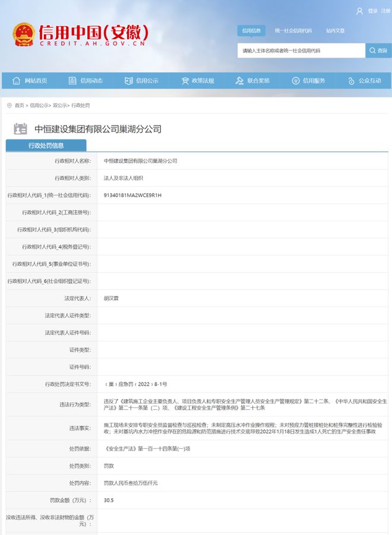
Task: Click the 政策法规 gavel icon
Action: click(x=184, y=81)
